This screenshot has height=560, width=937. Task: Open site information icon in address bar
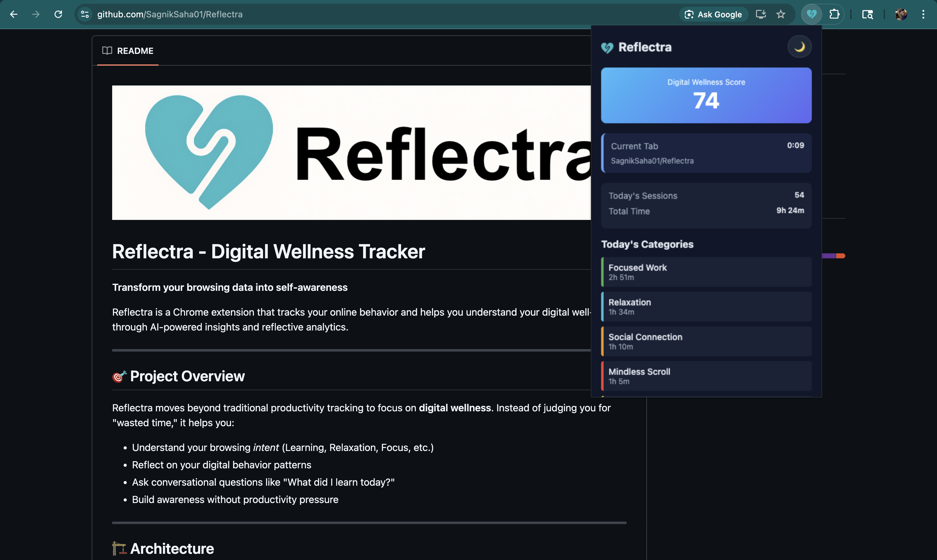(x=85, y=14)
